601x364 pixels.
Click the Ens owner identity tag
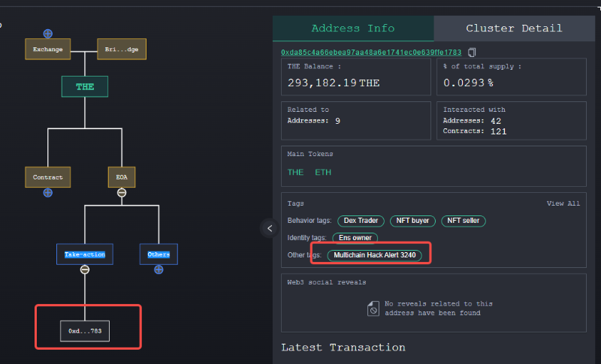click(355, 238)
